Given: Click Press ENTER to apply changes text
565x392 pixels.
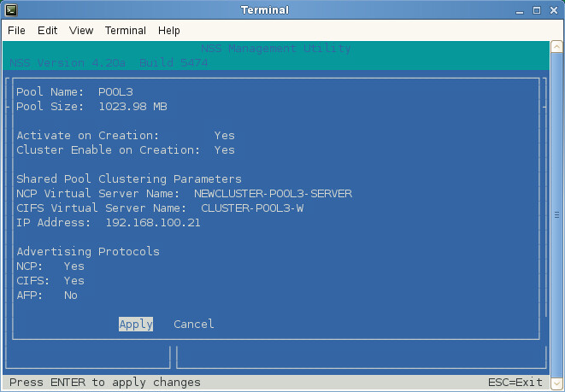Looking at the screenshot, I should [105, 383].
